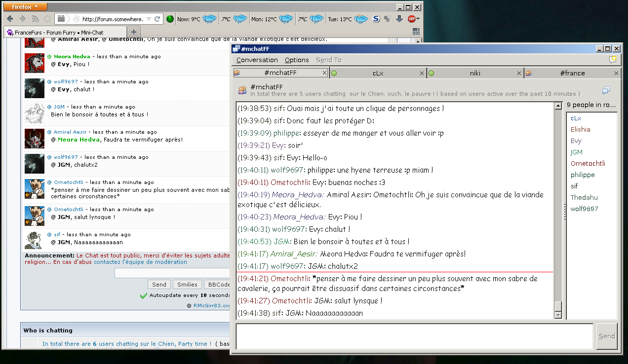The image size is (628, 364).
Task: Open the URL history dropdown arrow
Action: 149,19
